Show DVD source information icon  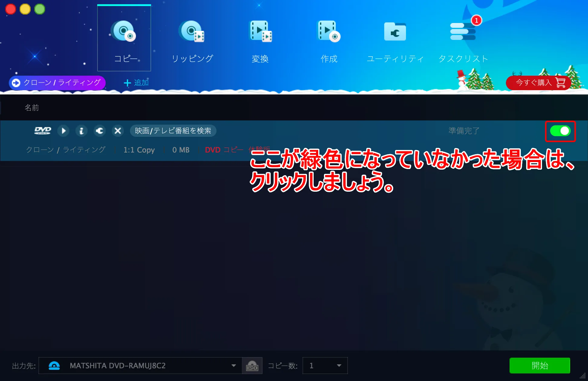click(81, 131)
